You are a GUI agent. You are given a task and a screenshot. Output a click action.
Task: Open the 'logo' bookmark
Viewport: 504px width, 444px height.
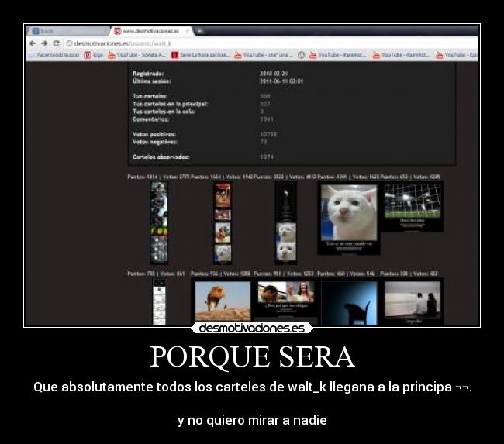94,55
